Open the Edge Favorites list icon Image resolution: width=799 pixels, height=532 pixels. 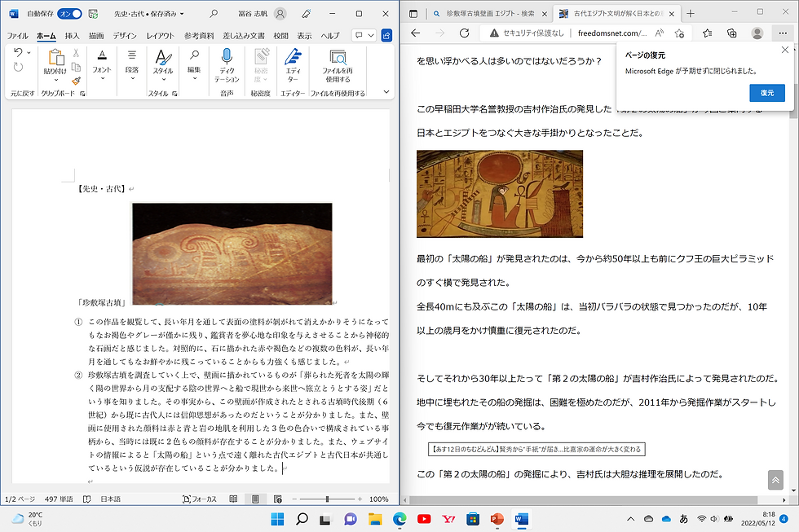pyautogui.click(x=708, y=33)
